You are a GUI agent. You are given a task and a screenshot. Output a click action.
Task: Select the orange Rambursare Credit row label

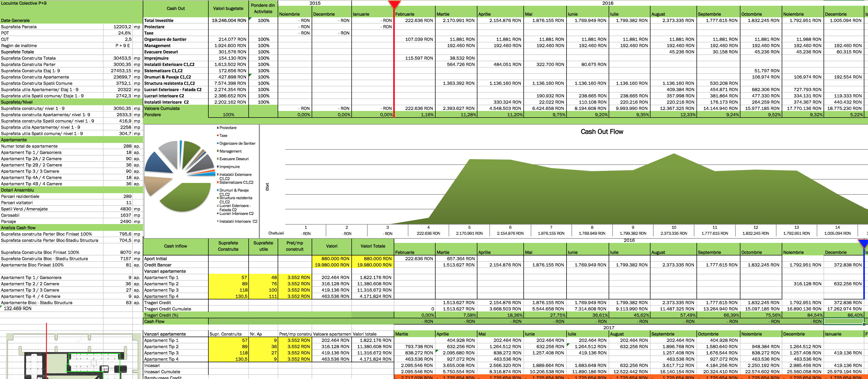pyautogui.click(x=163, y=377)
